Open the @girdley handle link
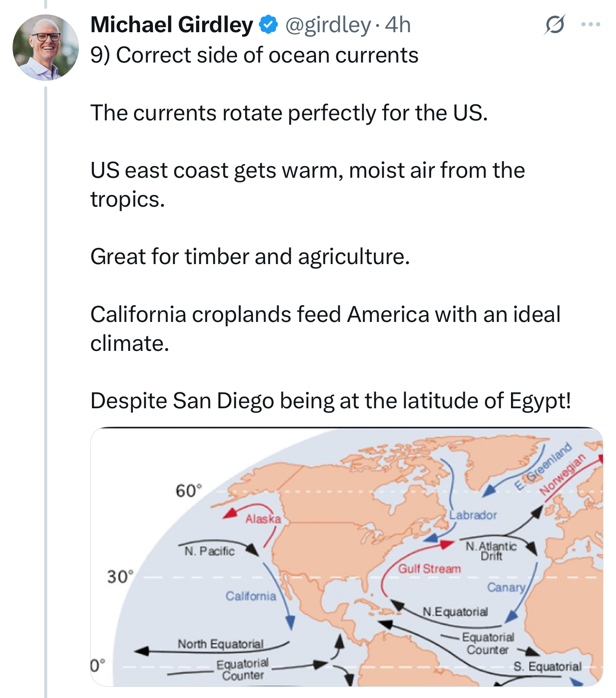Viewport: 616px width, 698px height. (328, 25)
